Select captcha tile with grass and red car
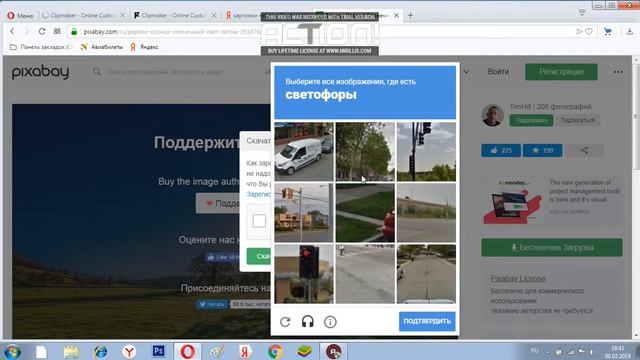The height and width of the screenshot is (360, 640). point(365,213)
